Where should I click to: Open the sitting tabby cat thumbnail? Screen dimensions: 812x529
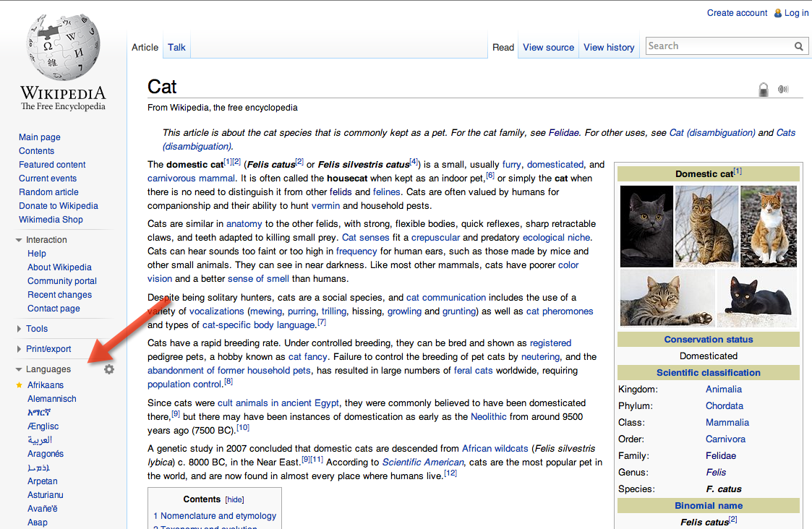(706, 226)
